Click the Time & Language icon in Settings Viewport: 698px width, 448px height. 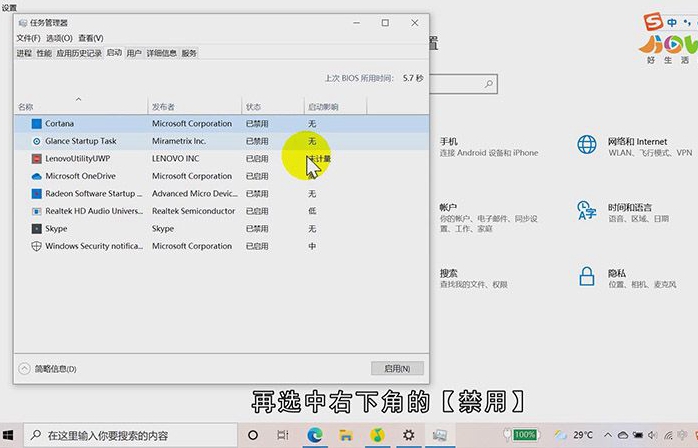pos(587,210)
